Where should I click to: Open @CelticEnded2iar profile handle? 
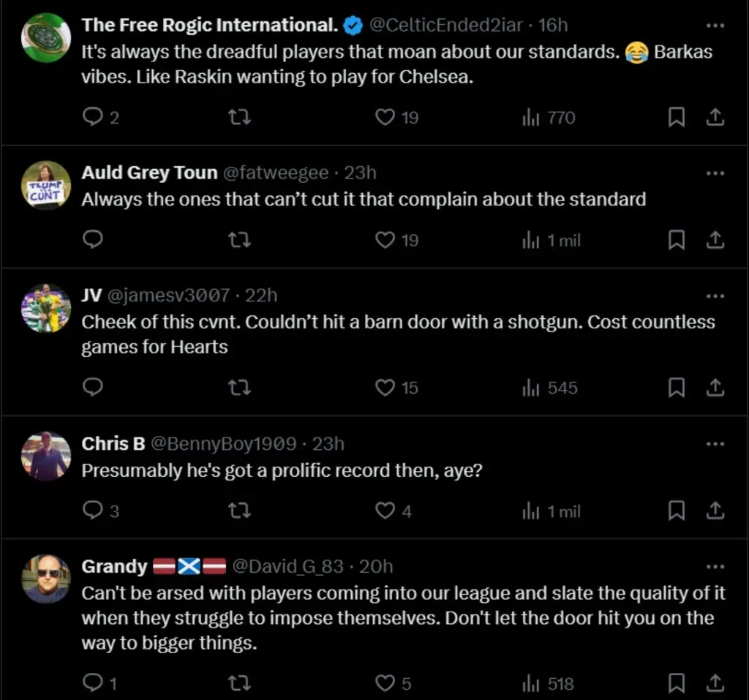pyautogui.click(x=446, y=26)
